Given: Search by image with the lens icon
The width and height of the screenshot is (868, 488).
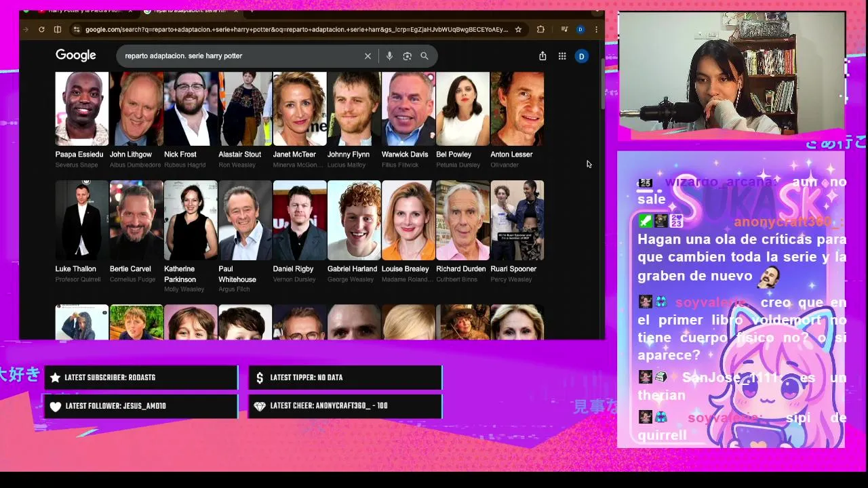Looking at the screenshot, I should tap(407, 56).
